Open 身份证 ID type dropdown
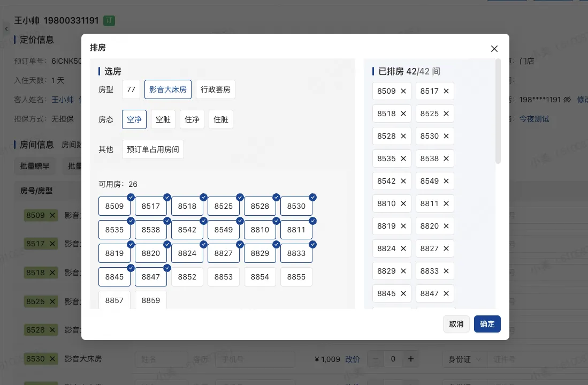The height and width of the screenshot is (385, 588). tap(464, 359)
